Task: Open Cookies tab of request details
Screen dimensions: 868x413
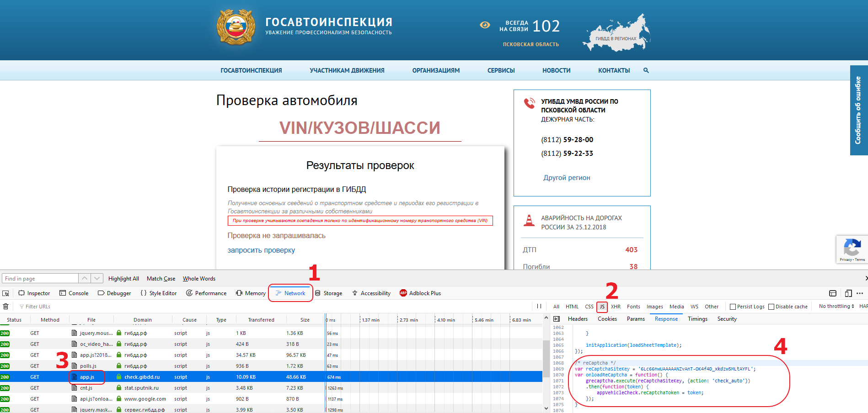Action: point(607,319)
